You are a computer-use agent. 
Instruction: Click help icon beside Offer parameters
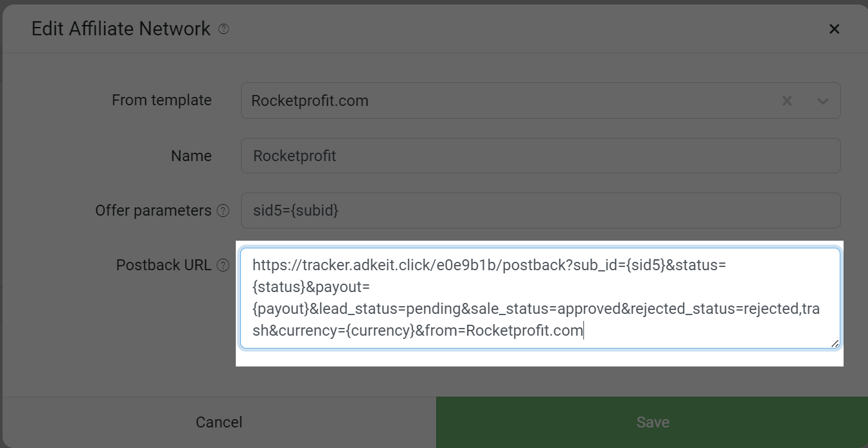[223, 211]
